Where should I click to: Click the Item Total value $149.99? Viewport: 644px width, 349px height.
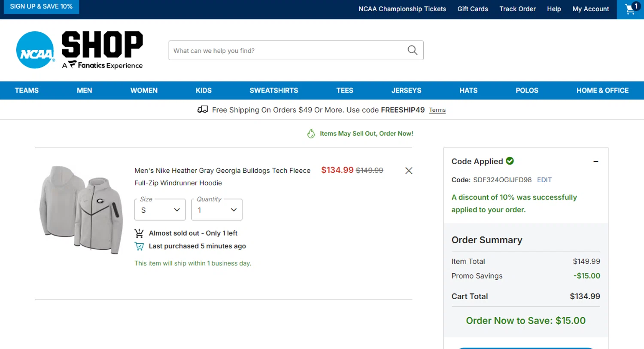586,261
